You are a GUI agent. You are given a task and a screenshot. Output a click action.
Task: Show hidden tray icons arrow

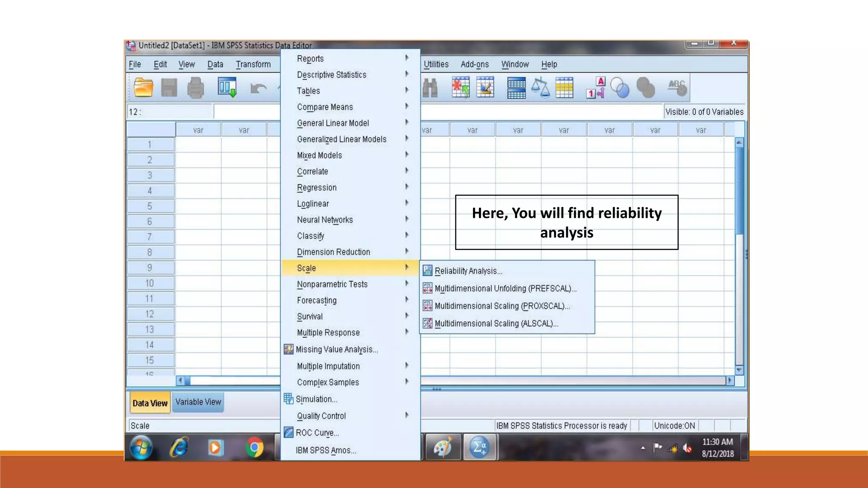coord(643,448)
